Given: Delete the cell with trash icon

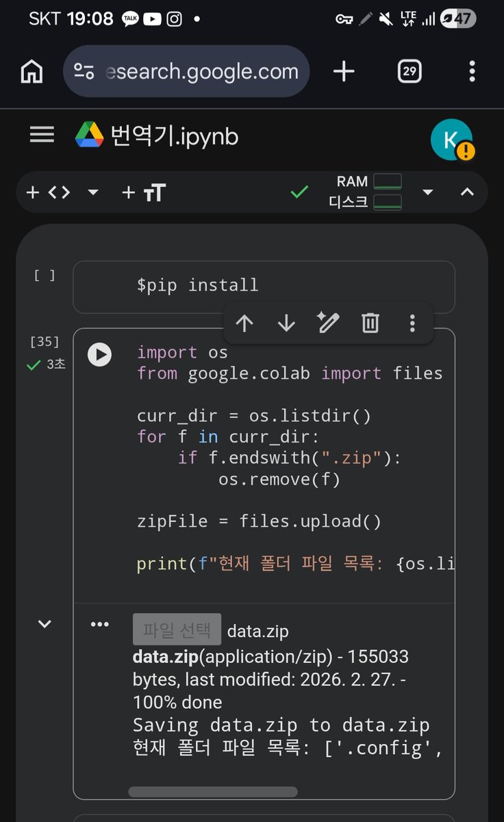Looking at the screenshot, I should [x=370, y=323].
